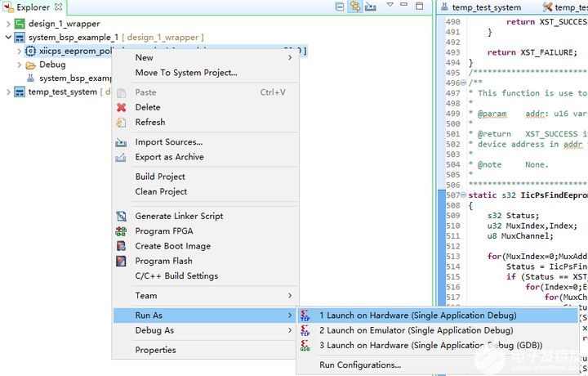This screenshot has height=376, width=588.
Task: Click 'u8 MuxChannel;' code line
Action: 520,236
